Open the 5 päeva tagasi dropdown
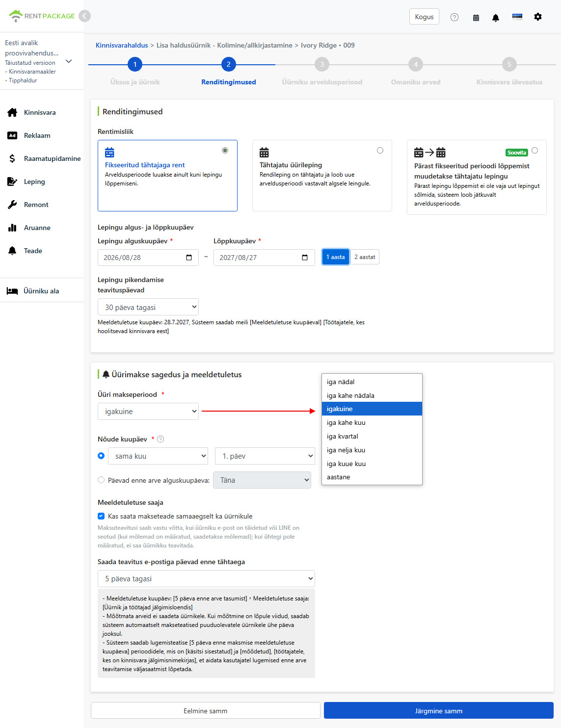 tap(206, 578)
